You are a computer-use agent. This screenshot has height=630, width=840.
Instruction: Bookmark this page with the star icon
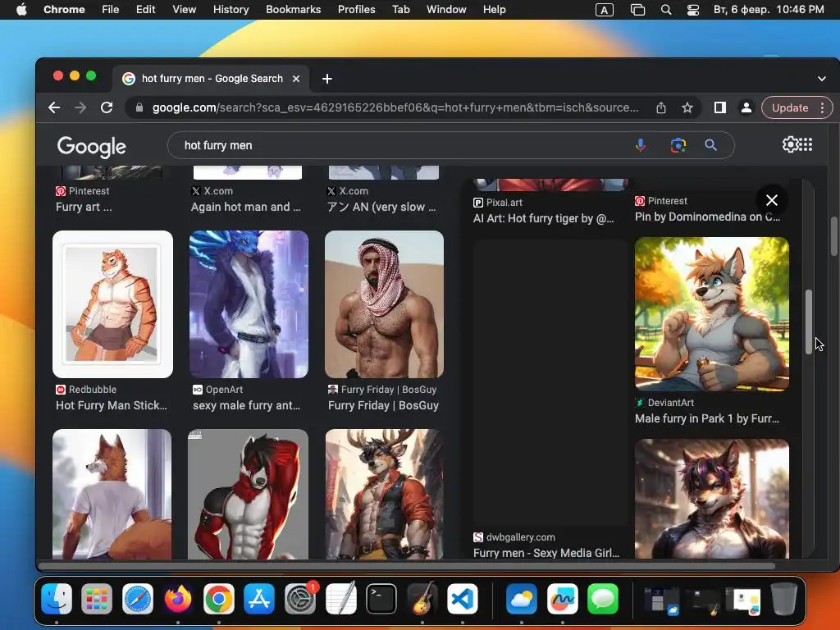click(687, 107)
